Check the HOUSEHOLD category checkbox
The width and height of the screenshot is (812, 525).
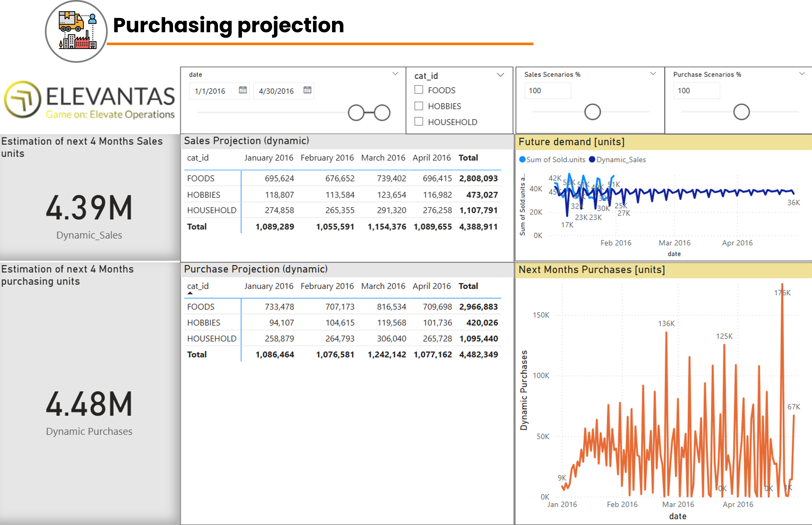[x=419, y=122]
